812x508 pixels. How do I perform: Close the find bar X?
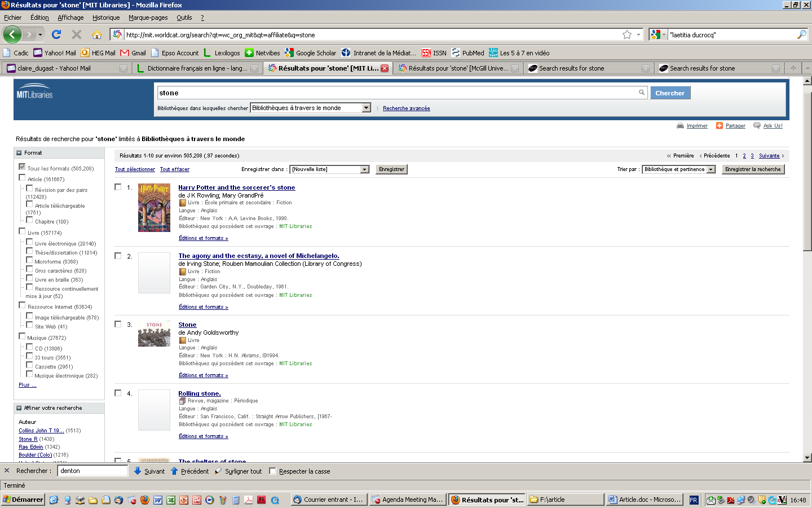(7, 471)
